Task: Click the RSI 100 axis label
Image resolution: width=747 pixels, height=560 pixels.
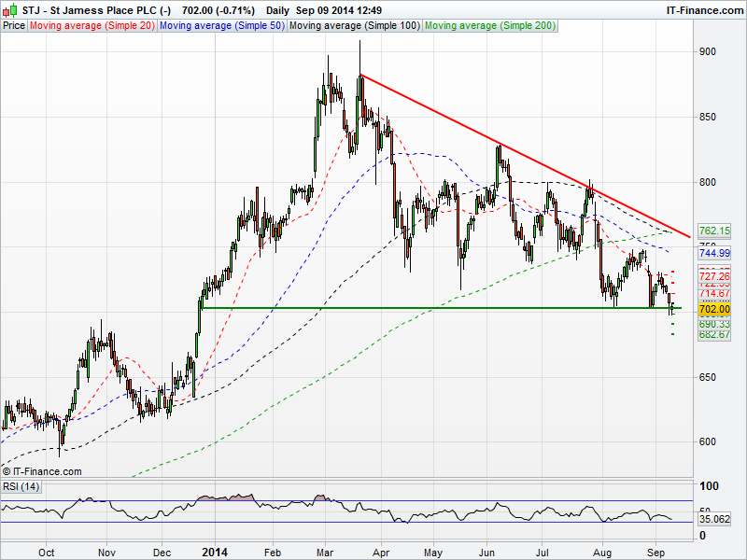Action: click(709, 486)
